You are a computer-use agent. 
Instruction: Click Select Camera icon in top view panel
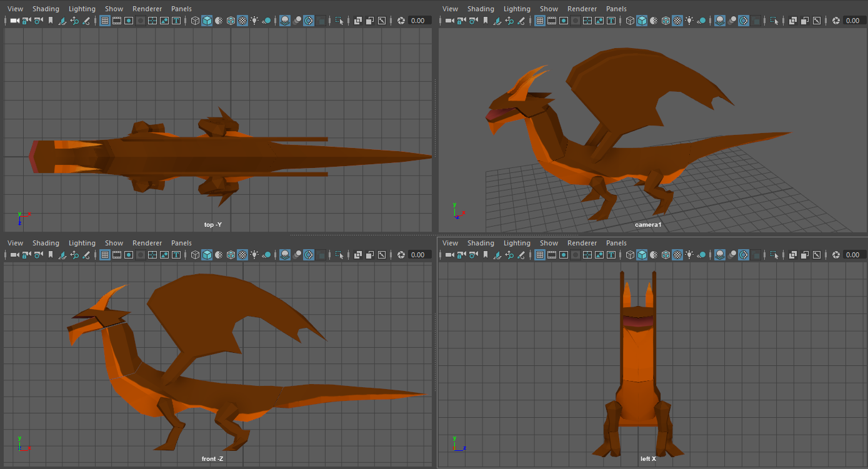pos(14,21)
